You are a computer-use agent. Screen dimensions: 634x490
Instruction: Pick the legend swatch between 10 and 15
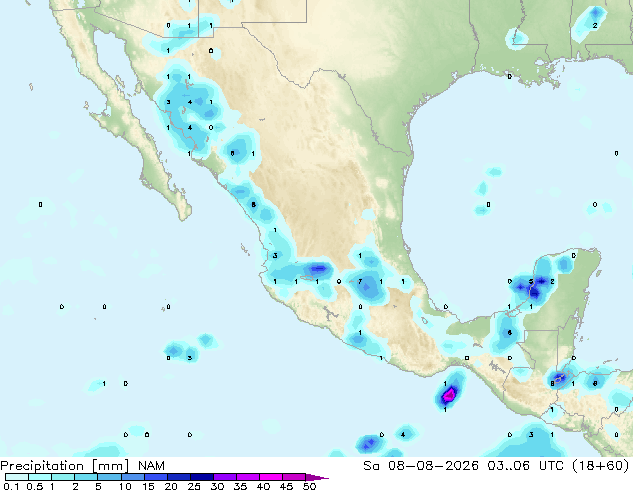[x=132, y=477]
